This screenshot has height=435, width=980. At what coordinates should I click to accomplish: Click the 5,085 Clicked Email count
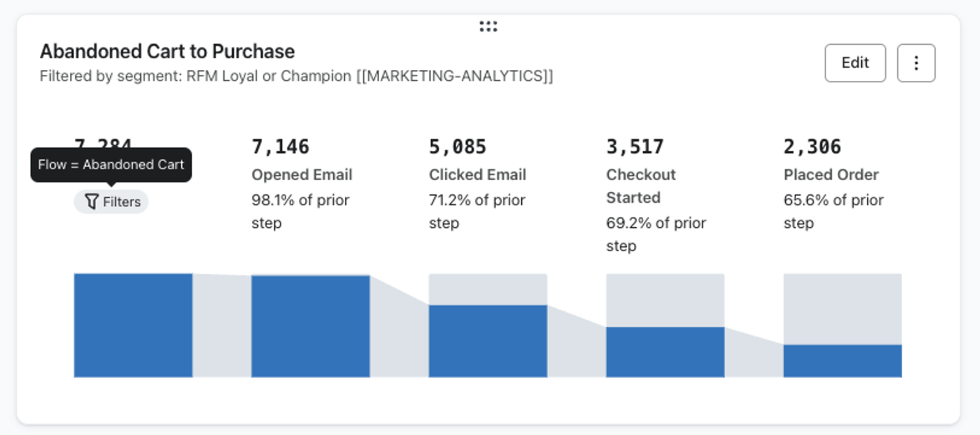point(458,147)
